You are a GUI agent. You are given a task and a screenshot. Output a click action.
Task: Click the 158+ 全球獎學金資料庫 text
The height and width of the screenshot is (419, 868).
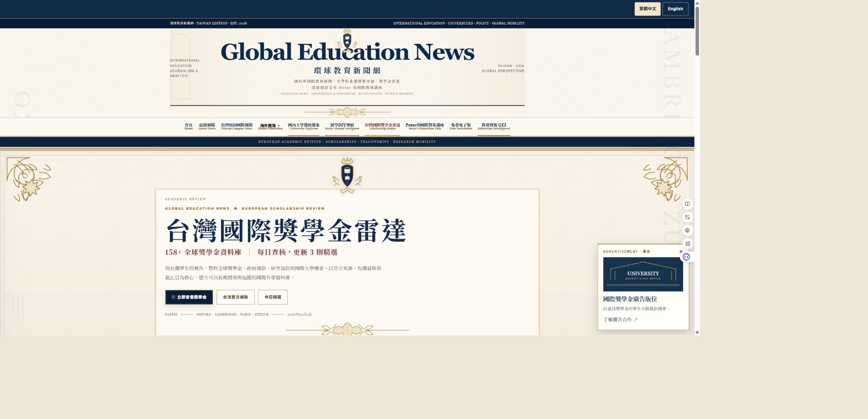coord(203,252)
